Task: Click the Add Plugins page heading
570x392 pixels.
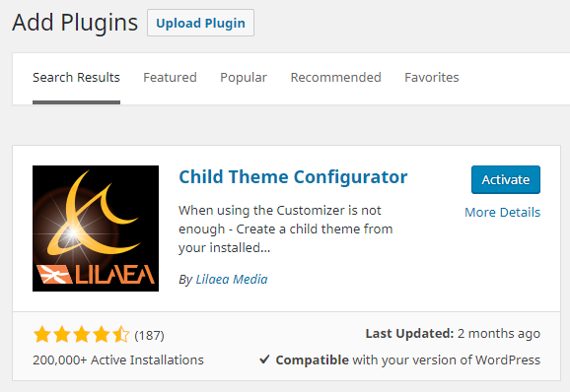Action: (x=75, y=23)
